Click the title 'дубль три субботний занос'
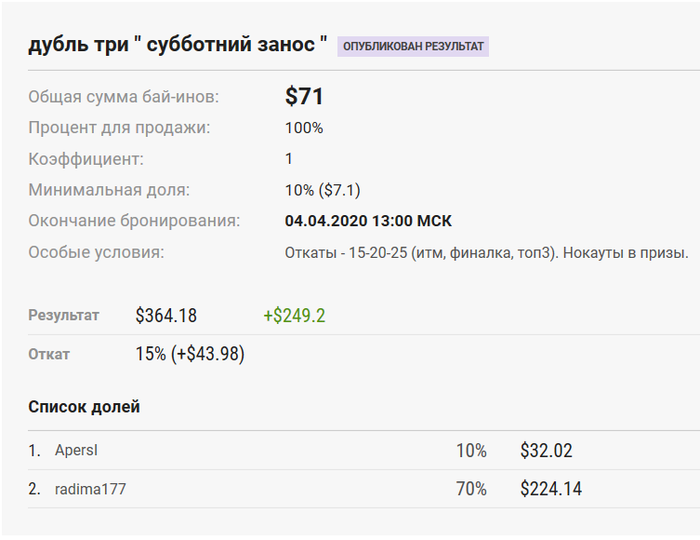 pos(178,44)
